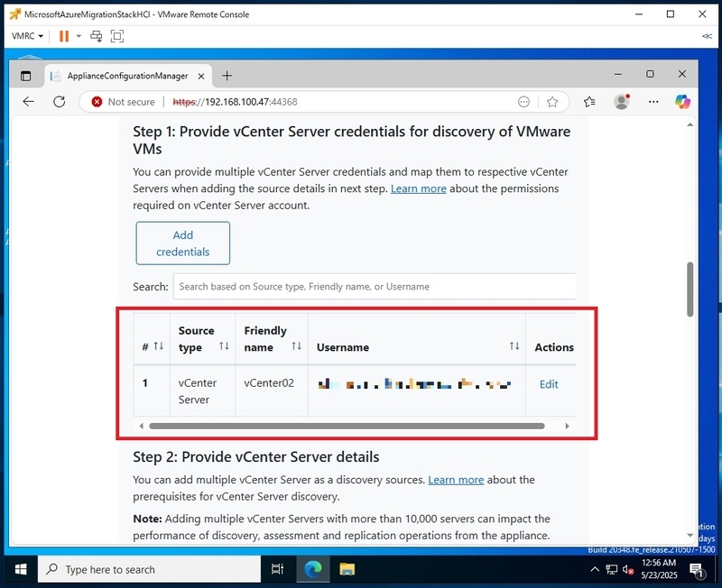The height and width of the screenshot is (588, 722).
Task: Click the VMRC collapse chevrons at top right
Action: [707, 36]
